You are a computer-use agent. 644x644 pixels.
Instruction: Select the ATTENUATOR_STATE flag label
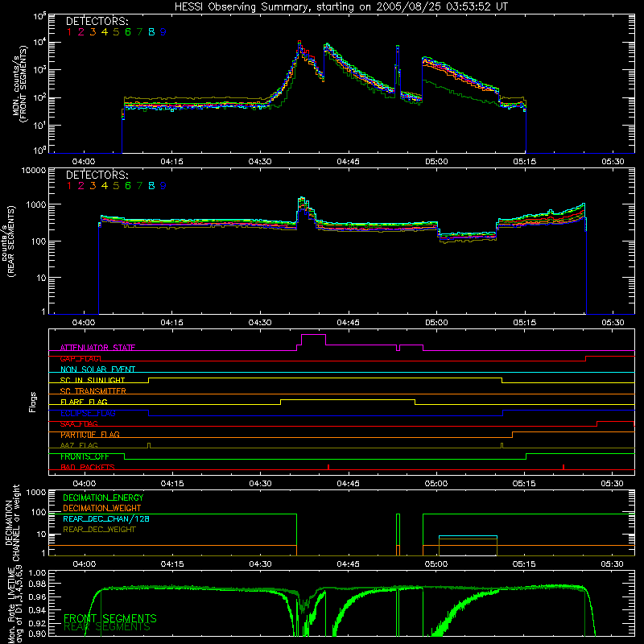pos(97,348)
